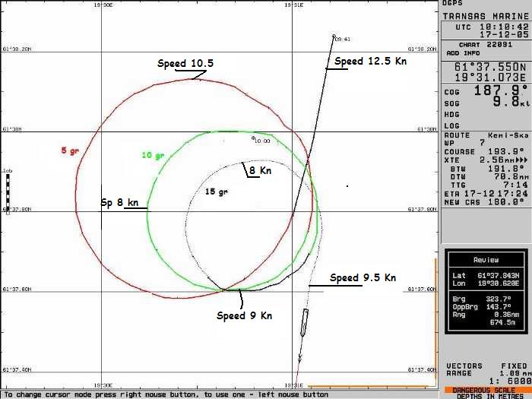Viewport: 532px width, 399px height.
Task: Click the DGPS position source label
Action: [452, 3]
